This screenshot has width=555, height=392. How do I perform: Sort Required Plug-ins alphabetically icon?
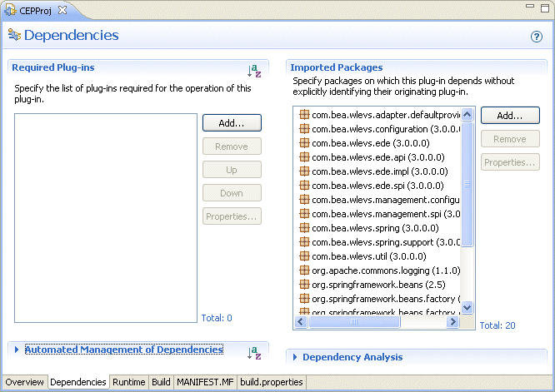(x=254, y=71)
